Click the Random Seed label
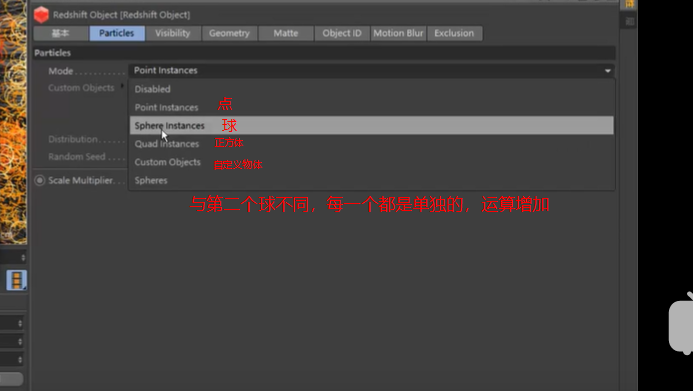 (77, 157)
